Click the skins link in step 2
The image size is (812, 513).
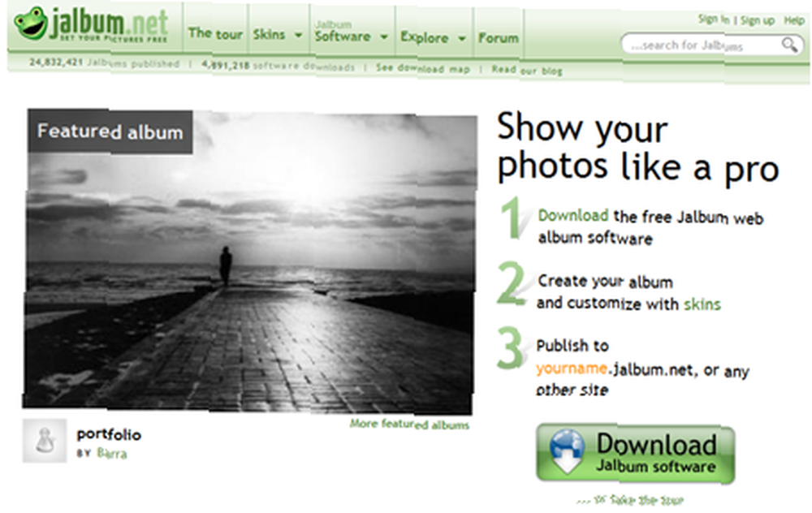point(702,304)
